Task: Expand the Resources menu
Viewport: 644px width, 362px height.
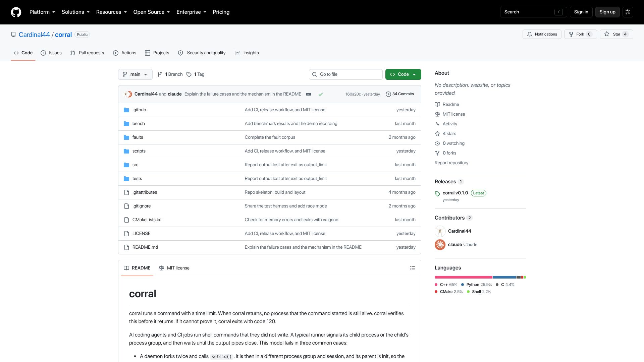Action: 111,12
